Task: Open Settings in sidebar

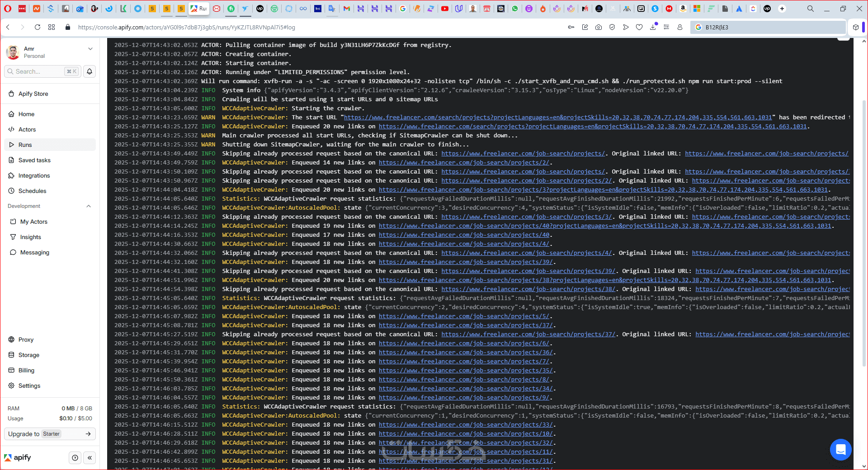Action: tap(50, 386)
